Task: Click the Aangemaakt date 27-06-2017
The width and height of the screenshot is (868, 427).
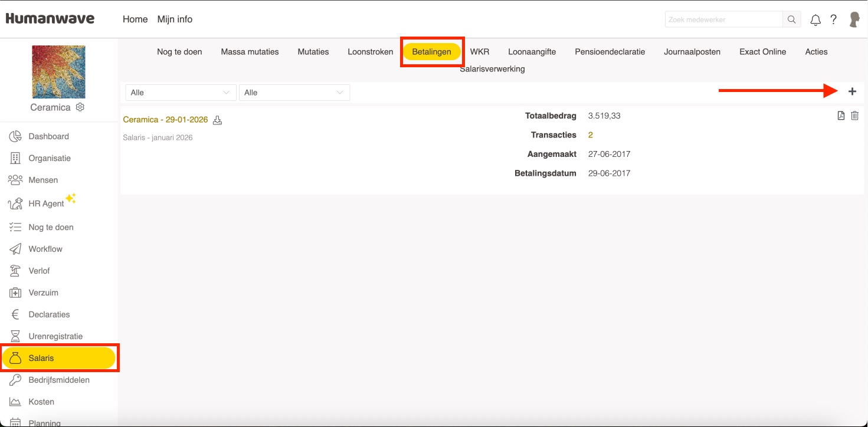Action: 609,155
